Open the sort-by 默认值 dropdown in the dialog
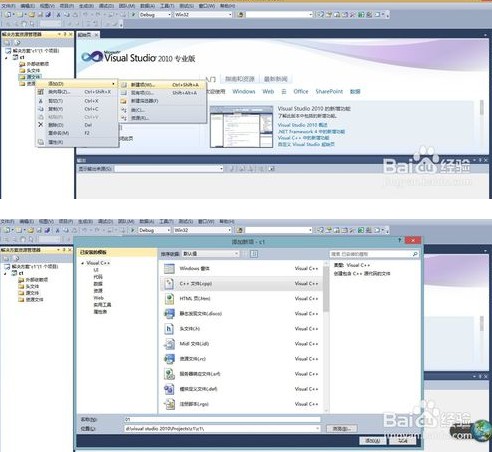This screenshot has height=452, width=492. click(211, 254)
